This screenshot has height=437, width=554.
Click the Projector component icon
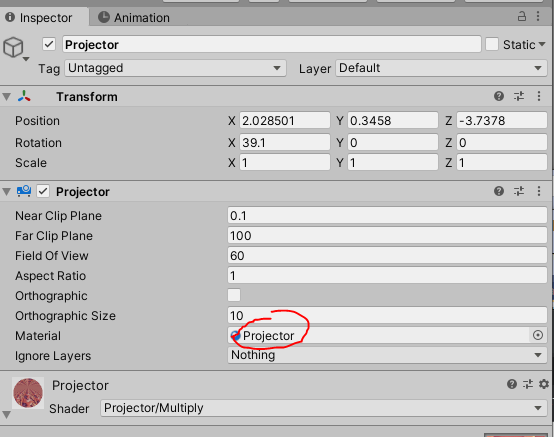pos(24,191)
